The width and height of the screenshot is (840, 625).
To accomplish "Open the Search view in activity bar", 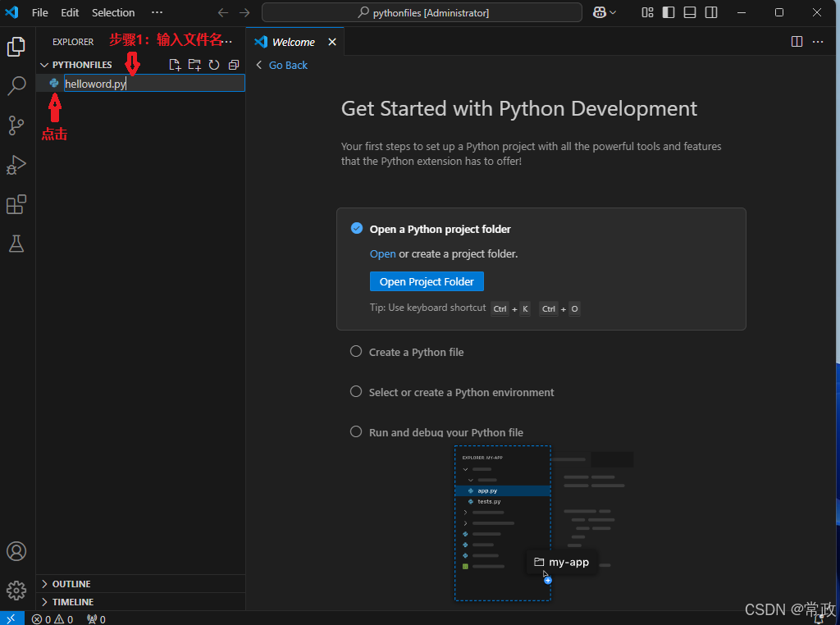I will point(16,85).
